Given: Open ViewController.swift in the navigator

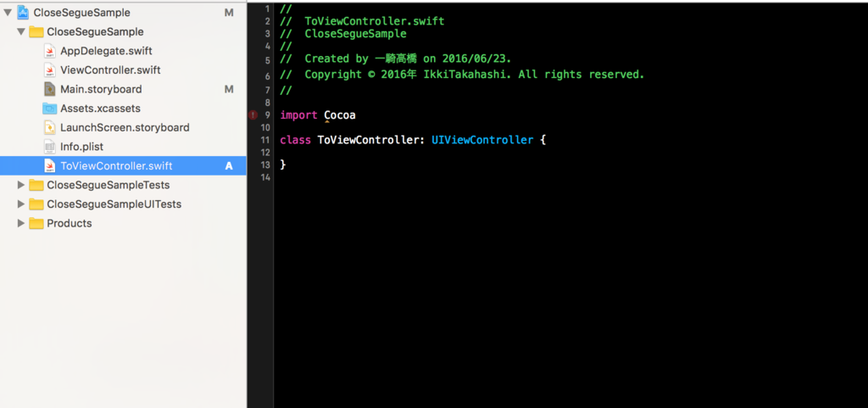Looking at the screenshot, I should [x=111, y=70].
